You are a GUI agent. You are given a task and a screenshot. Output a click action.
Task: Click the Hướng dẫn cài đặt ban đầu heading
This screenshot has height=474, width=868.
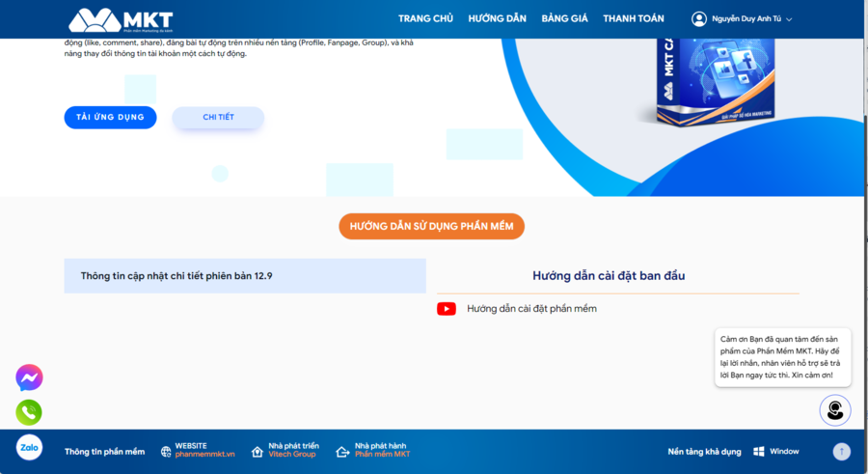tap(609, 275)
